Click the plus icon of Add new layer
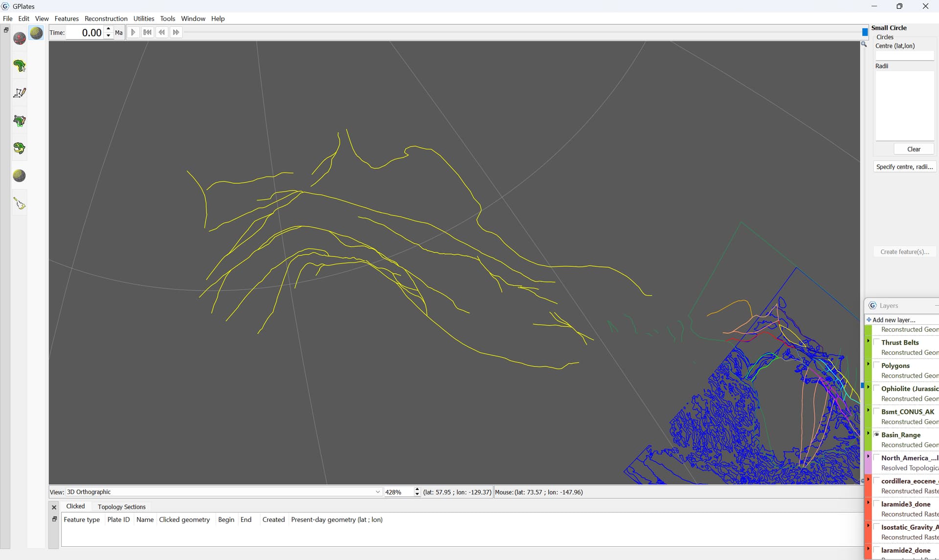The width and height of the screenshot is (939, 560). (x=869, y=320)
